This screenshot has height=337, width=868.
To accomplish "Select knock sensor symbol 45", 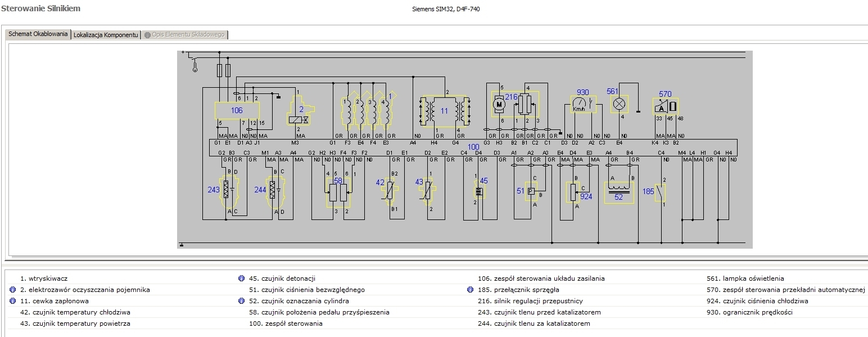I will [x=480, y=191].
